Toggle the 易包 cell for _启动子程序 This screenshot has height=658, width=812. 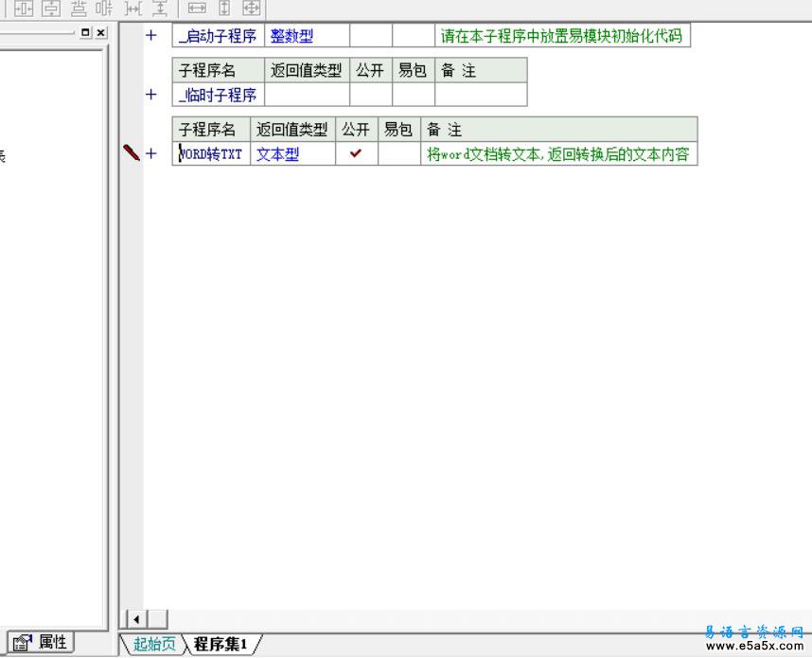coord(414,36)
